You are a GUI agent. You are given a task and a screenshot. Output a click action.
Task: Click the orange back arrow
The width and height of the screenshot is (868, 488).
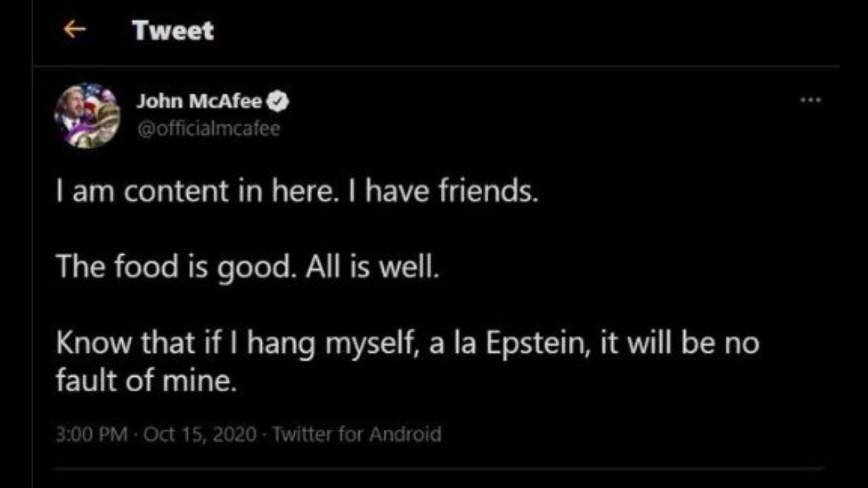(75, 29)
